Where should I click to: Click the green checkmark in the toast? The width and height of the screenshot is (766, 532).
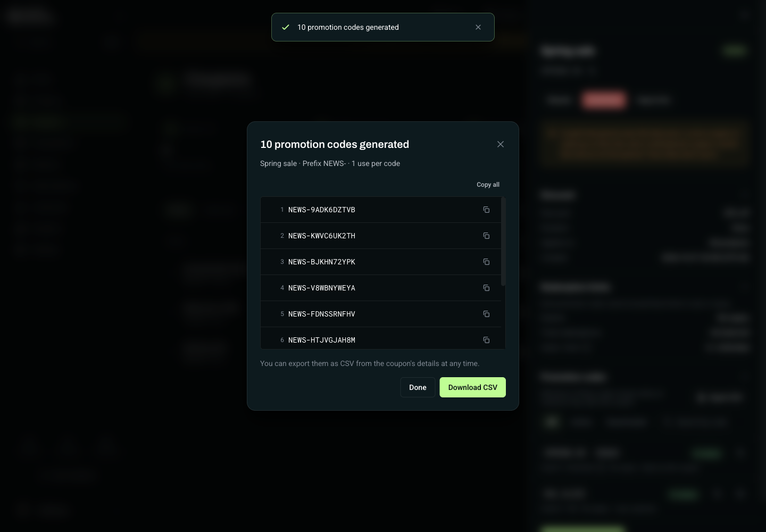tap(286, 27)
